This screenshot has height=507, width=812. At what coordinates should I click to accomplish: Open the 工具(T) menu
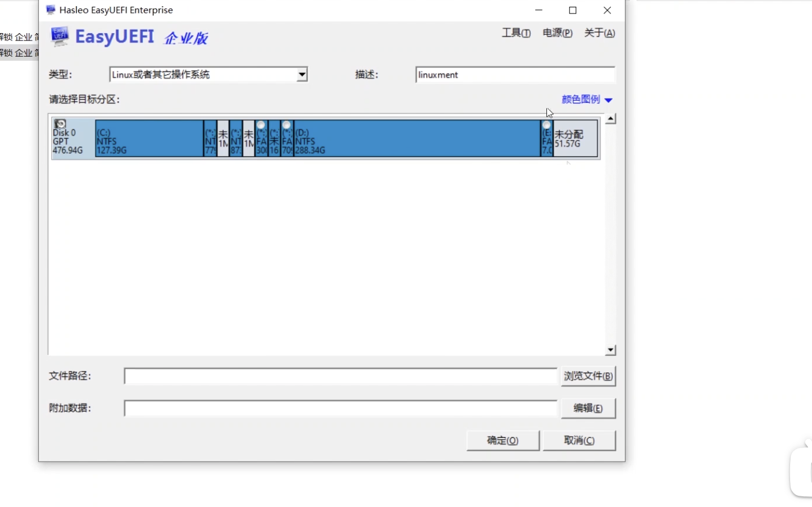point(516,33)
